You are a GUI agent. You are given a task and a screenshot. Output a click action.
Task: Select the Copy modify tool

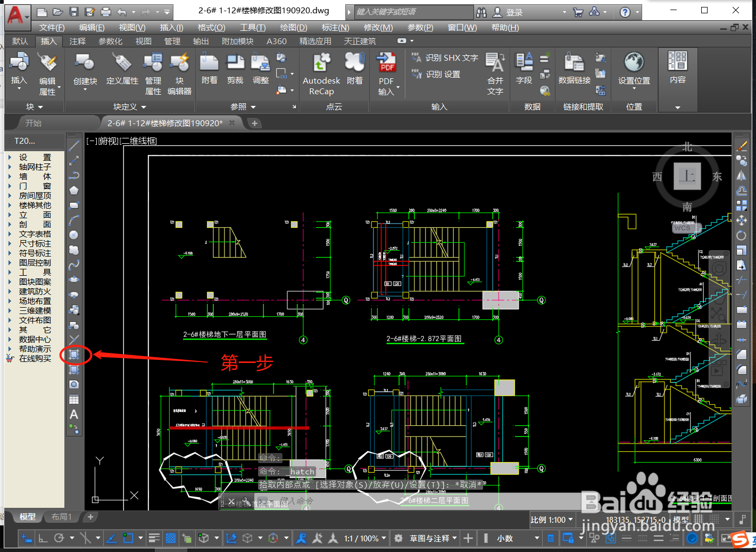point(742,160)
